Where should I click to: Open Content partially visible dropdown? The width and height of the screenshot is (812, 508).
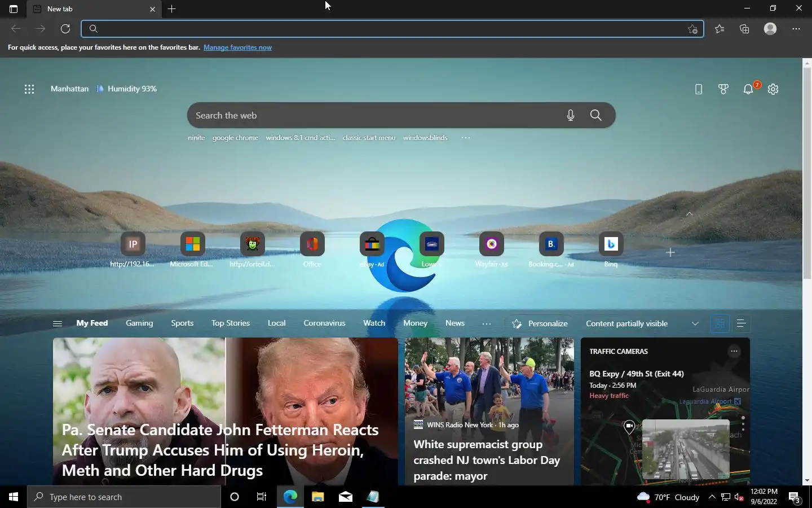tap(642, 323)
